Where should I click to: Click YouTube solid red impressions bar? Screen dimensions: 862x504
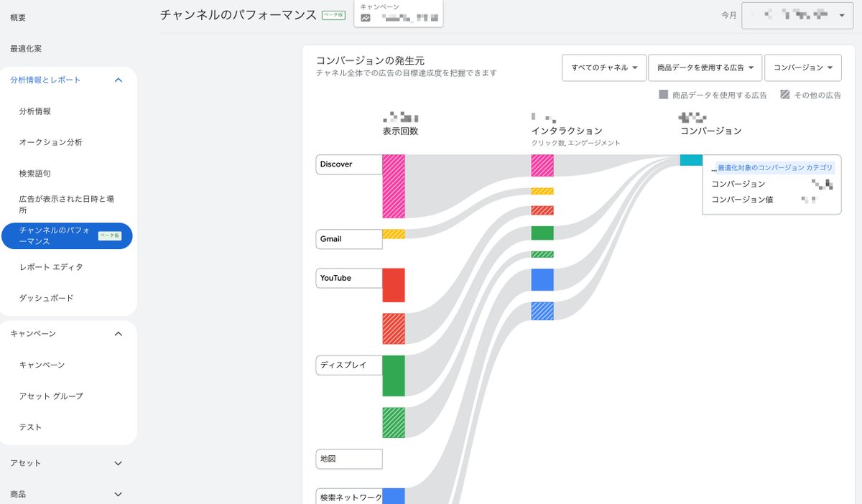(394, 285)
